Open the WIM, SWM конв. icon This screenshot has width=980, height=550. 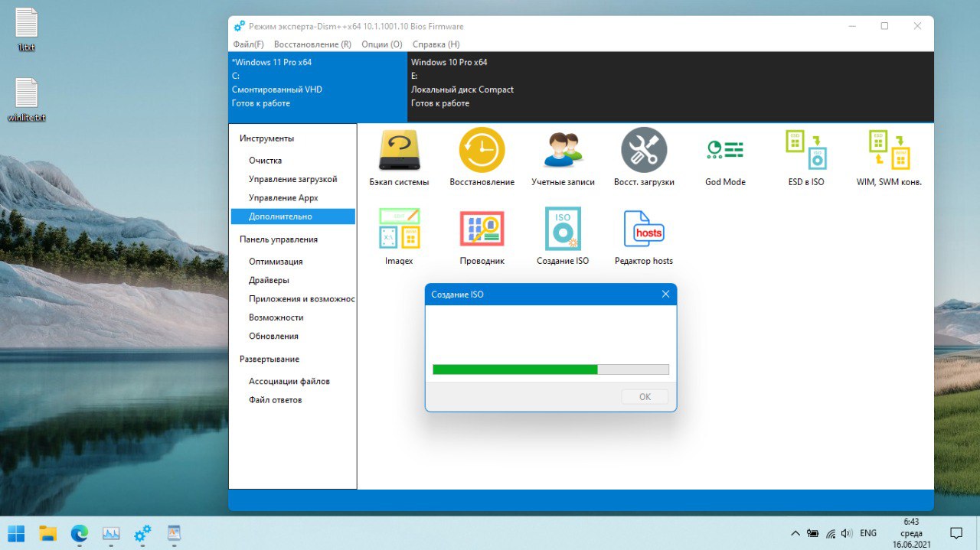point(889,150)
